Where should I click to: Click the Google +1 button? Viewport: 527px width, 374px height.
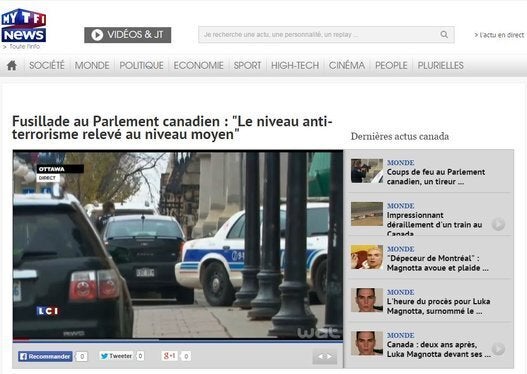pos(170,356)
